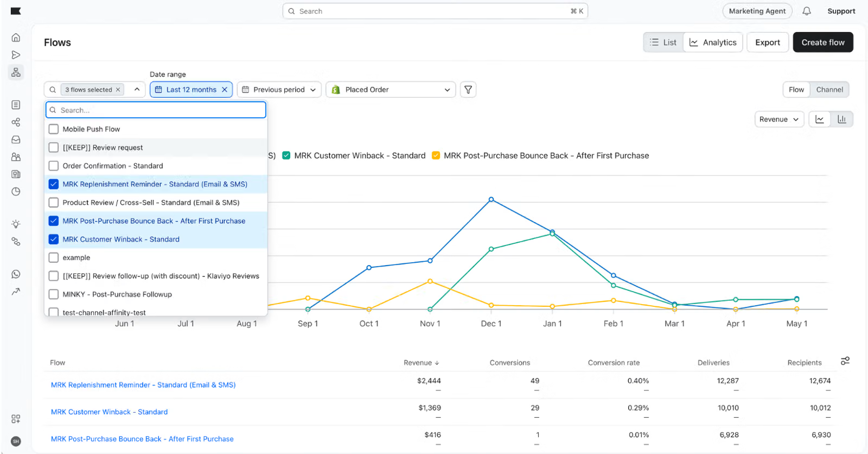Clear the '3 flows selected' chip
The width and height of the screenshot is (868, 454).
click(x=118, y=90)
